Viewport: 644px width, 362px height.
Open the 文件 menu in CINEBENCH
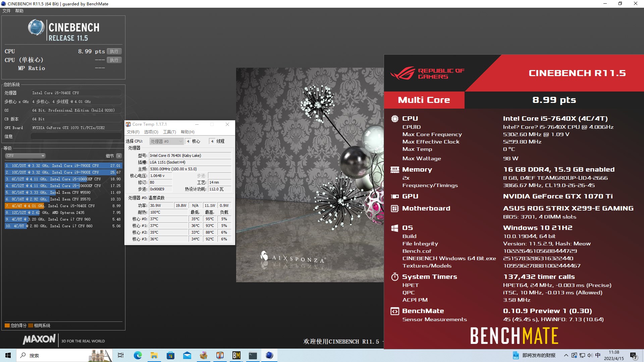[x=6, y=11]
